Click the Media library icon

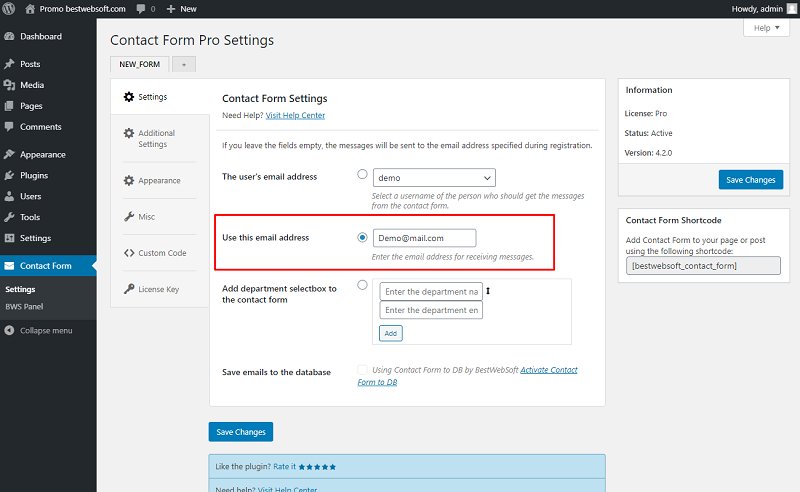point(9,85)
